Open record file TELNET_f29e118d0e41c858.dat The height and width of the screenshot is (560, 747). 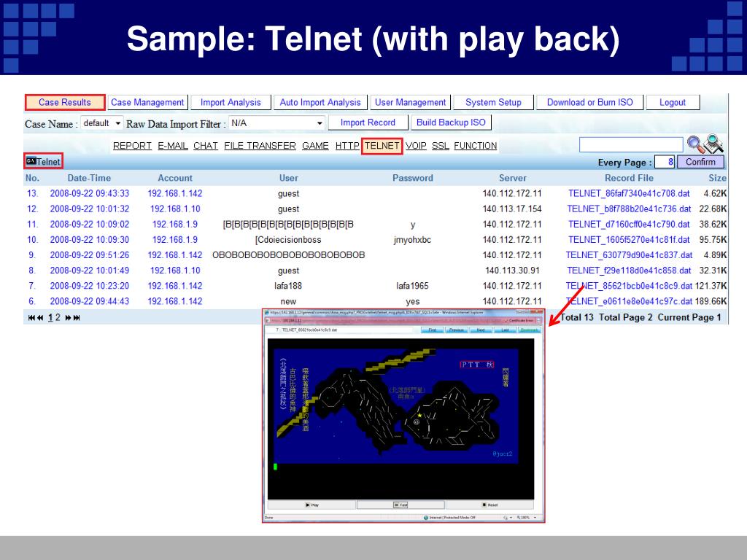pyautogui.click(x=629, y=271)
